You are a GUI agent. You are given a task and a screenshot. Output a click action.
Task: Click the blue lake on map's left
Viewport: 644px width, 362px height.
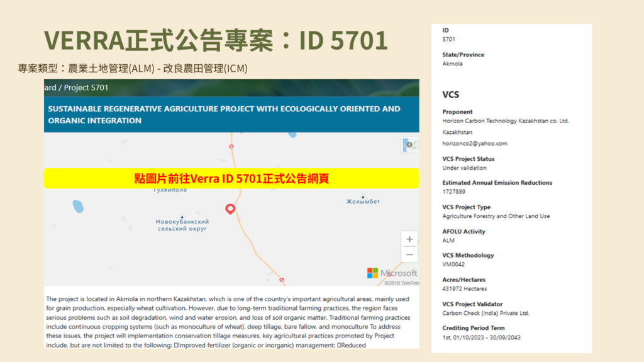[77, 206]
